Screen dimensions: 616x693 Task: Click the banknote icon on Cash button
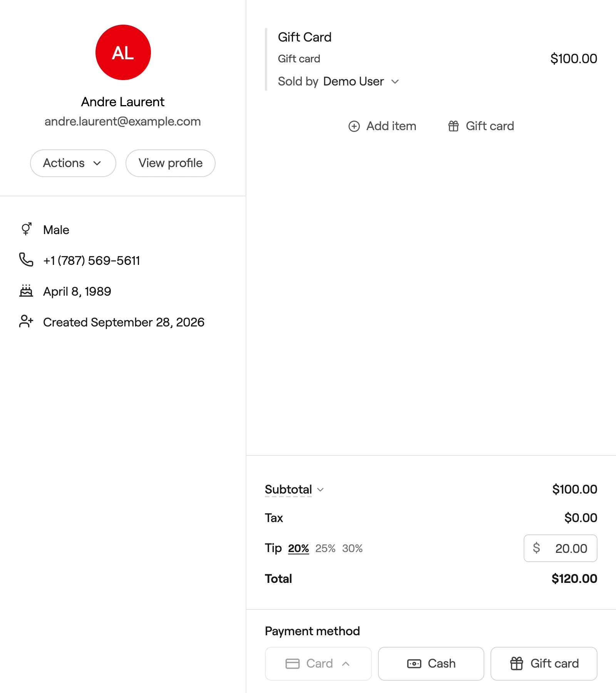tap(414, 664)
